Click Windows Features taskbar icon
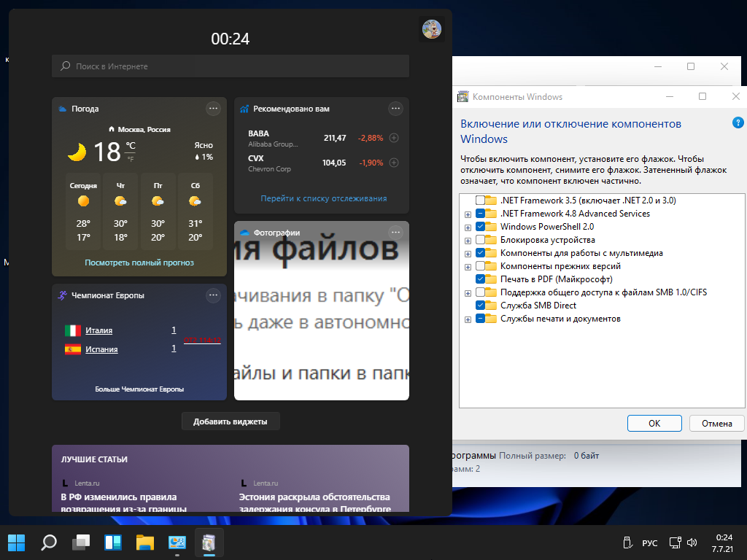Screen dimensions: 747x560 pyautogui.click(x=209, y=542)
